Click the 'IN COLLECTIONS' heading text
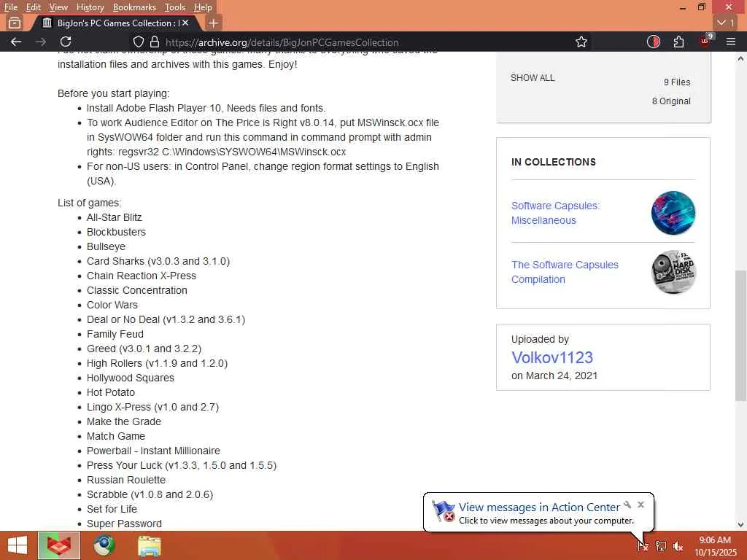Viewport: 747px width, 560px height. 554,162
